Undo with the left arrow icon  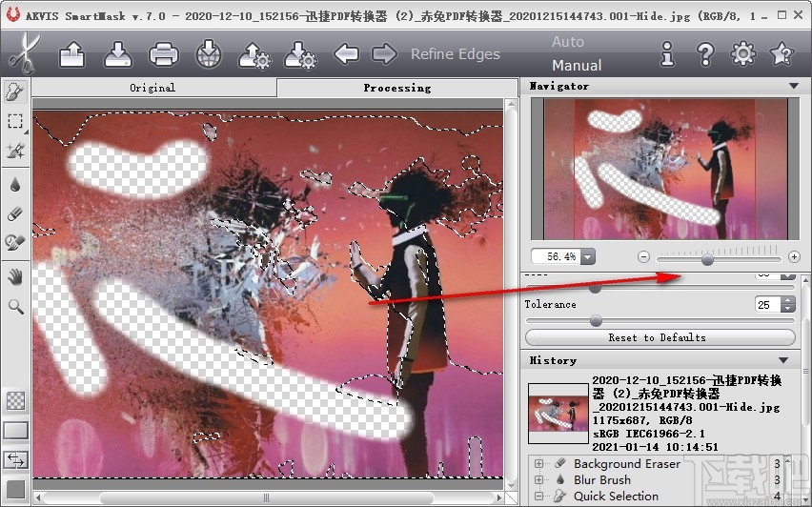pos(347,54)
